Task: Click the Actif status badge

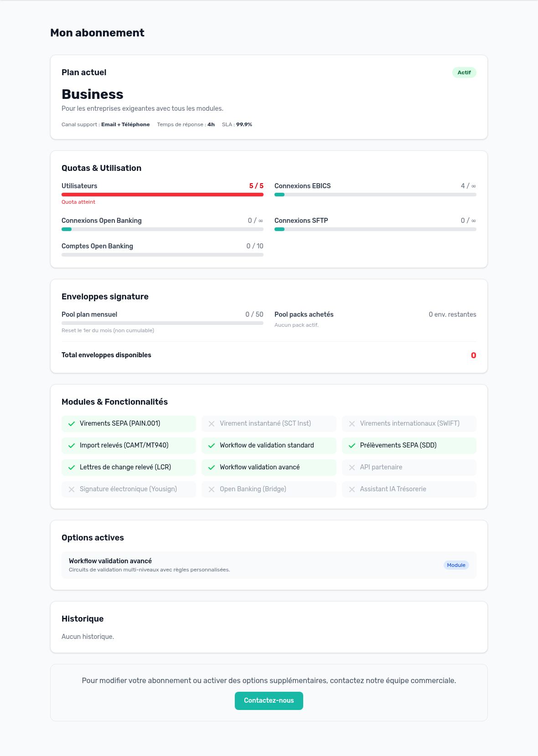Action: click(464, 72)
